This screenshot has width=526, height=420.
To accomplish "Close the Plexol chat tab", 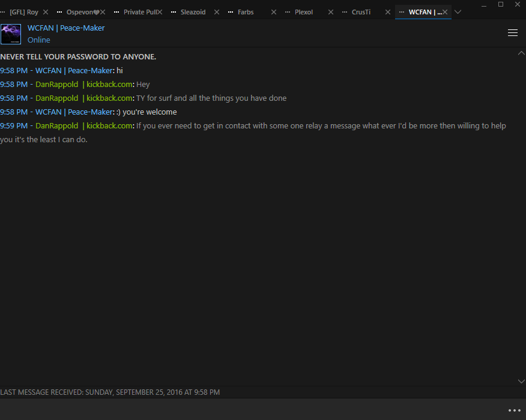I will 331,12.
